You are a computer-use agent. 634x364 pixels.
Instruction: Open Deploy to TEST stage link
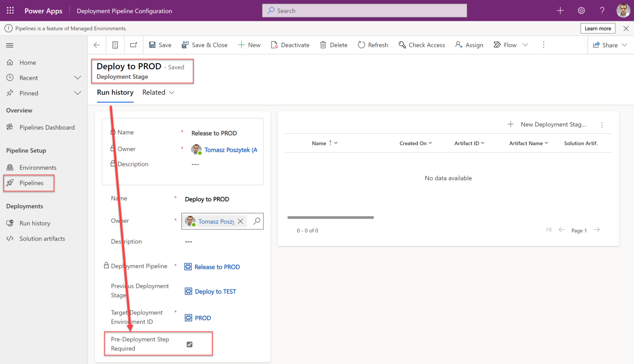(215, 292)
